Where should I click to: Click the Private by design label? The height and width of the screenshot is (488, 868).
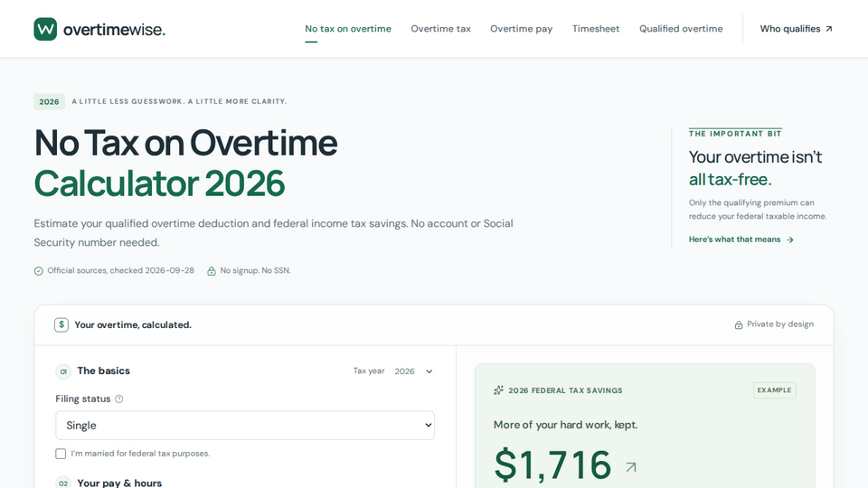[x=780, y=324]
